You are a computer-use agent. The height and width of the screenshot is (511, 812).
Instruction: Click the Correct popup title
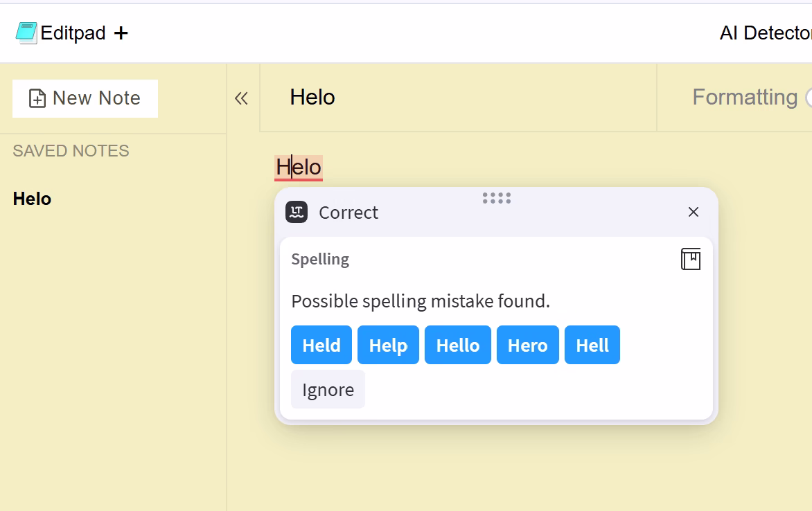pyautogui.click(x=348, y=213)
